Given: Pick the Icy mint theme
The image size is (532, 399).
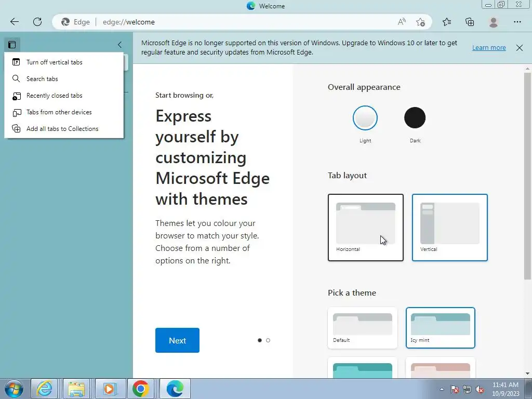Looking at the screenshot, I should pos(441,328).
